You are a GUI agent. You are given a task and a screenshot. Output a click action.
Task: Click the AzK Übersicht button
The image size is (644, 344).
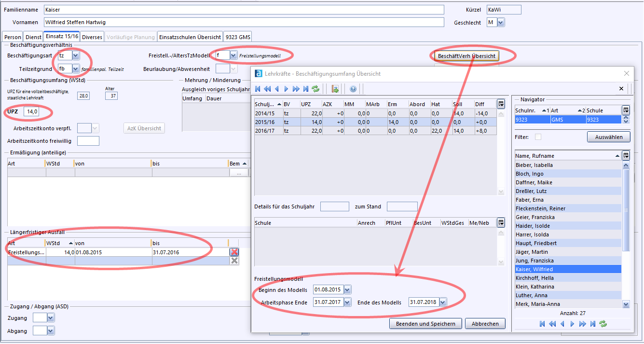click(x=144, y=128)
